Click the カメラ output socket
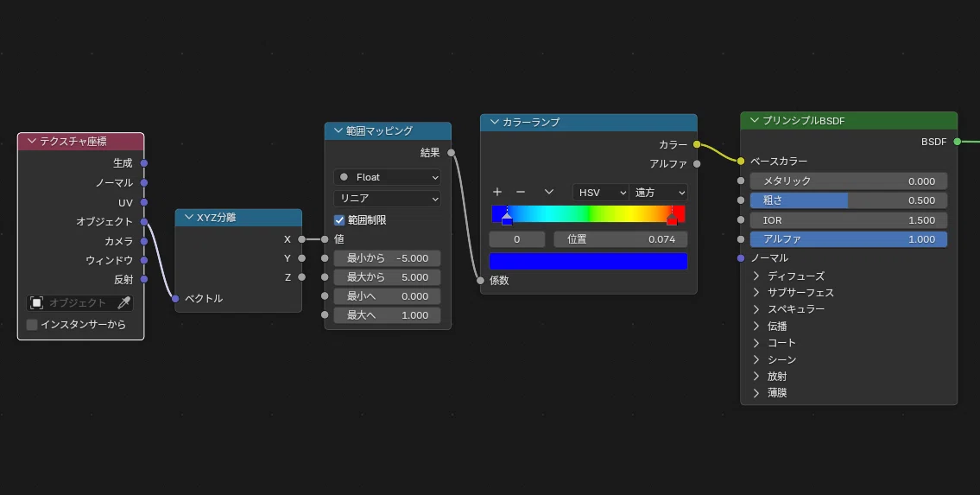980x495 pixels. pyautogui.click(x=143, y=241)
